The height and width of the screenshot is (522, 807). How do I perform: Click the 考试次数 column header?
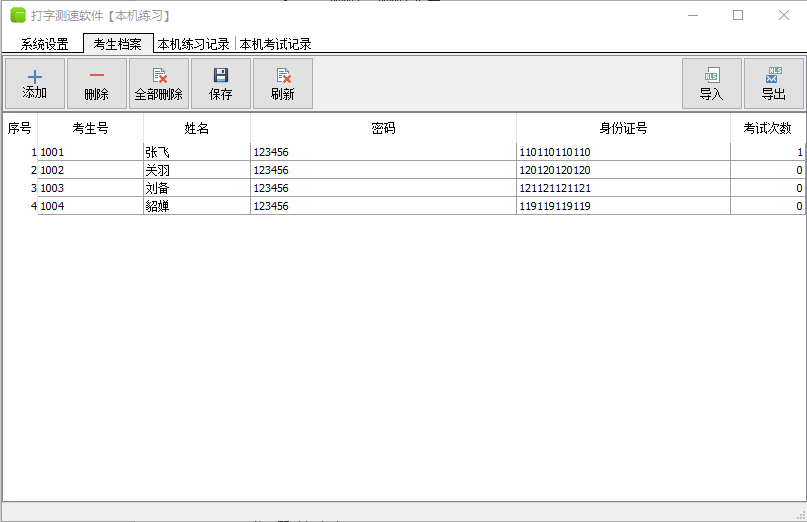click(767, 128)
